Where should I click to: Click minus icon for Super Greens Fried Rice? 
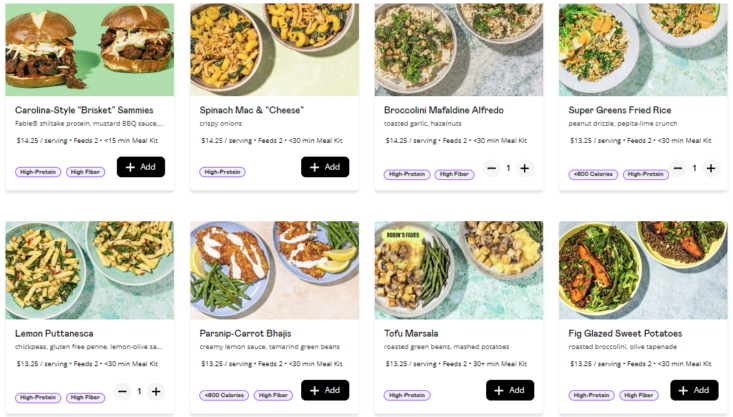[x=677, y=168]
